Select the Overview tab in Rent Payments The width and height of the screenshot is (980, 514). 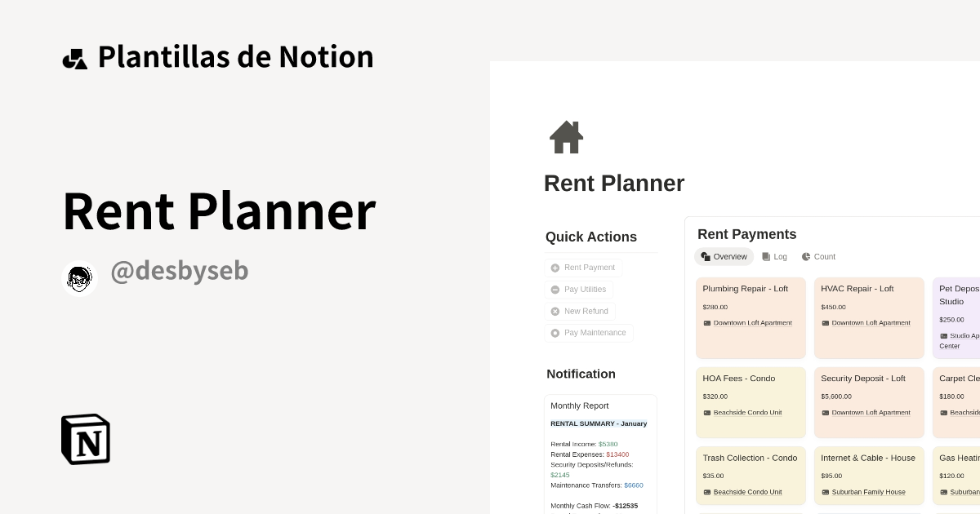(724, 256)
